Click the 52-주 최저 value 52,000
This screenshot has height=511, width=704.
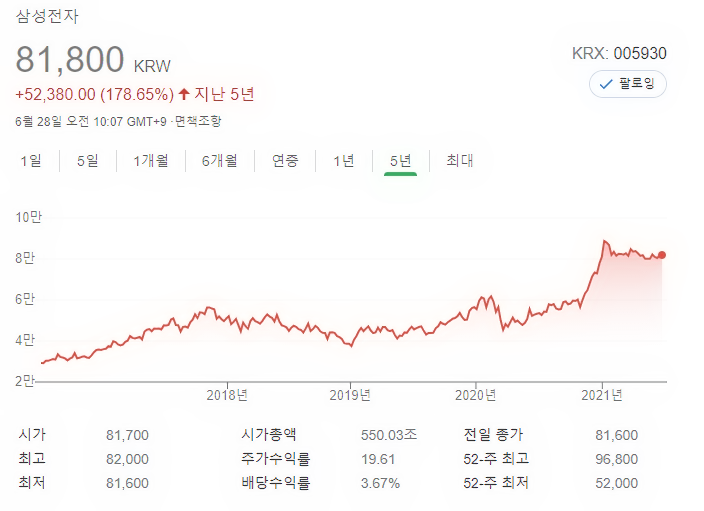coord(616,483)
